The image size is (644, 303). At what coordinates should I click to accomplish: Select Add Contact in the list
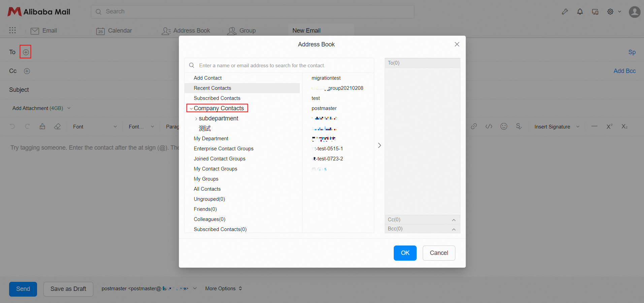pos(207,78)
